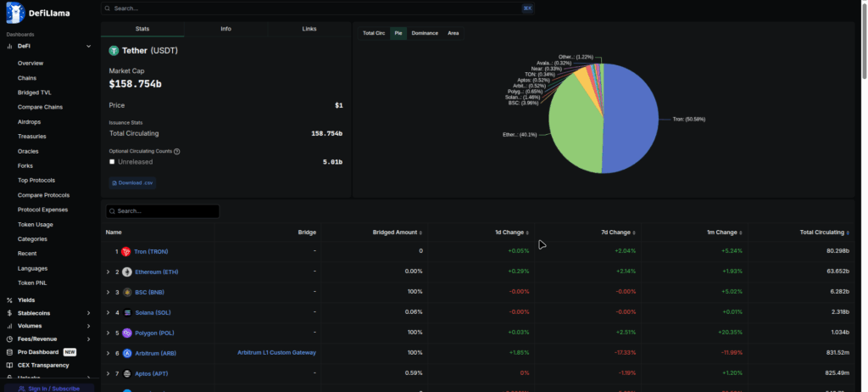Click the Stablecoins dollar icon
Viewport: 868px width, 392px height.
pos(9,313)
